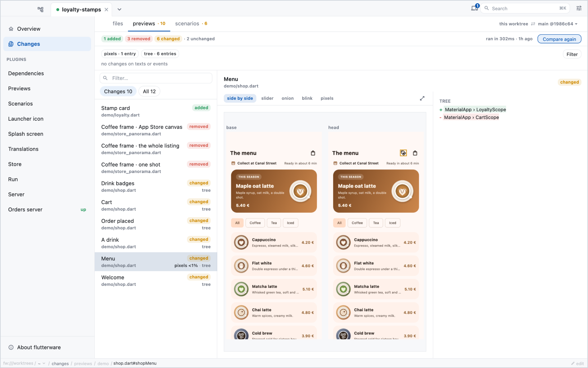588x368 pixels.
Task: Toggle the 6 changed filter chip
Action: pyautogui.click(x=168, y=39)
